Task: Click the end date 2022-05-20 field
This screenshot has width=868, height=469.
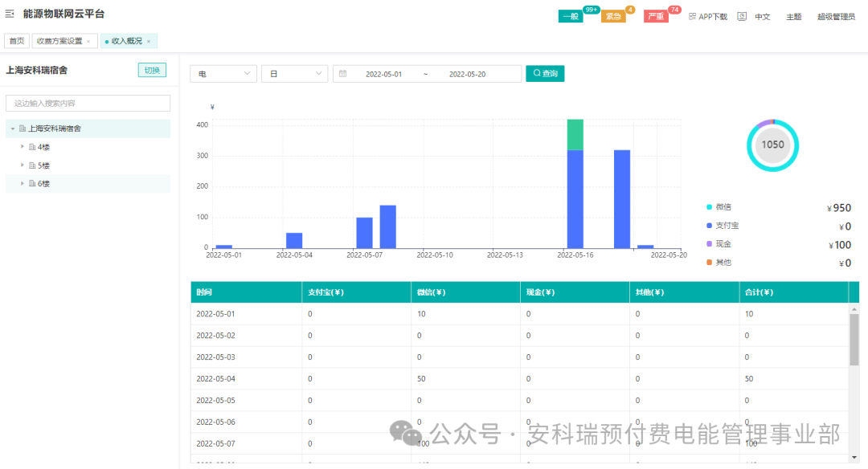Action: click(467, 74)
